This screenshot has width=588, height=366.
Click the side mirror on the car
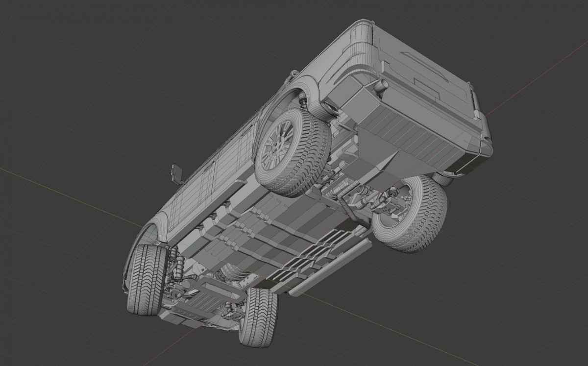(177, 172)
